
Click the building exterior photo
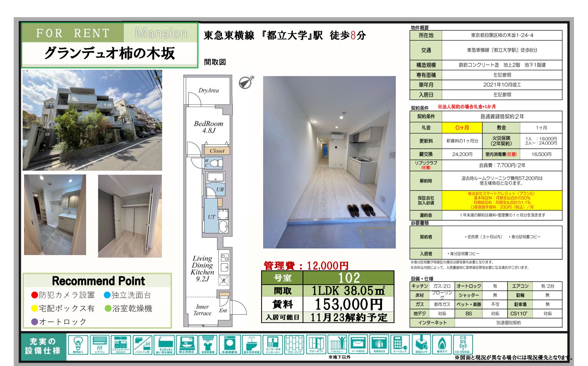[x=92, y=120]
